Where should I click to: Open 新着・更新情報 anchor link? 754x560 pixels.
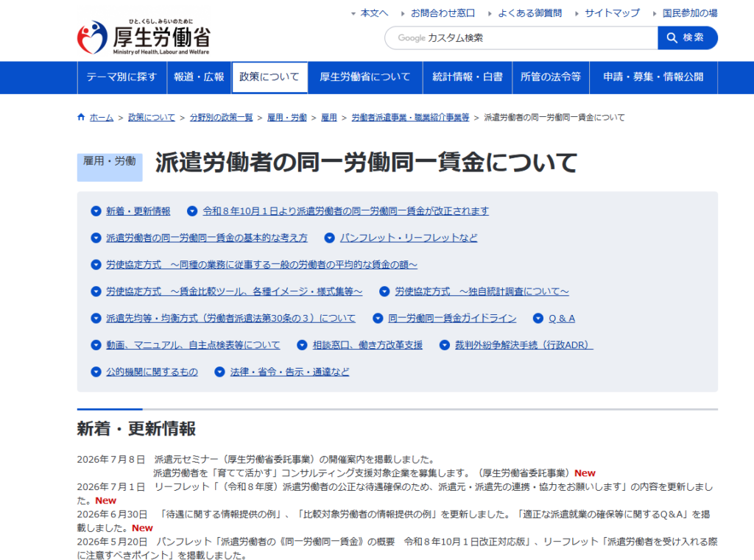point(138,211)
